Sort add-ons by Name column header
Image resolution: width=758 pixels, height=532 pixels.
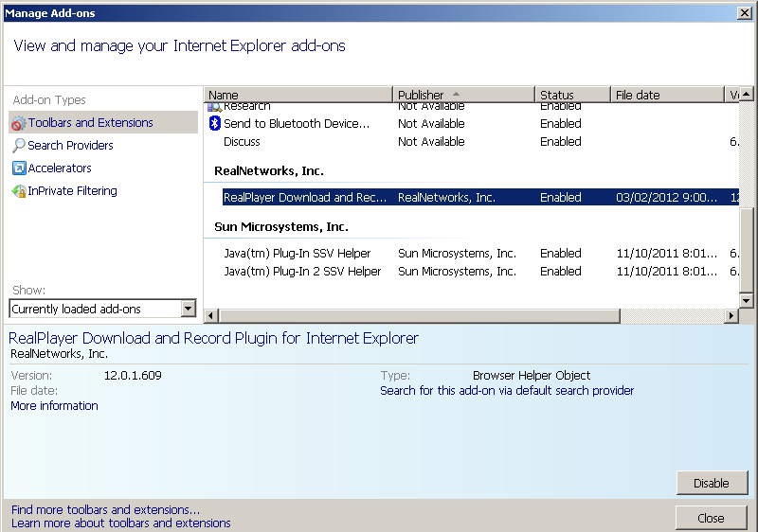coord(298,95)
